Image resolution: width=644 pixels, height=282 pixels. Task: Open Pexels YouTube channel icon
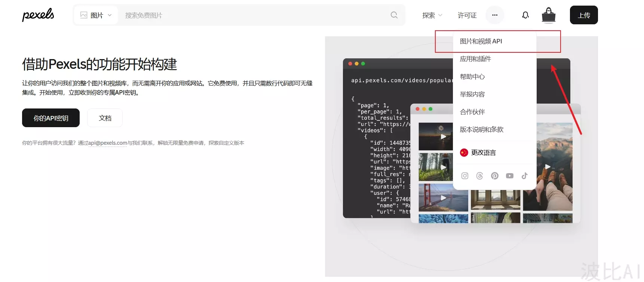click(x=510, y=176)
